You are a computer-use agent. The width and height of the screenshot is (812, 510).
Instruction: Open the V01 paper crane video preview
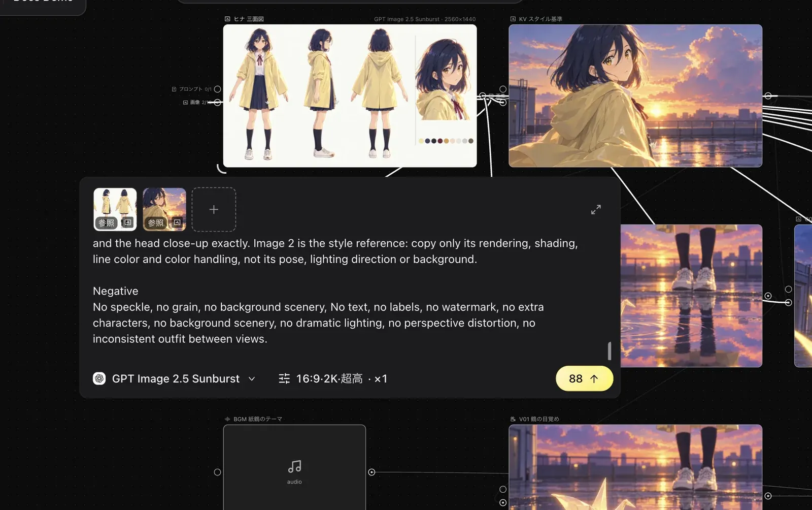tap(635, 467)
